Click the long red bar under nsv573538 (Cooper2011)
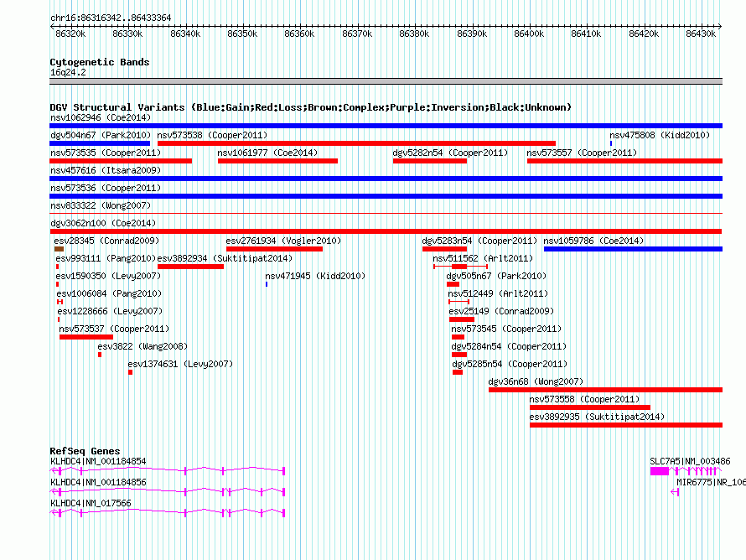The image size is (746, 560). [356, 143]
